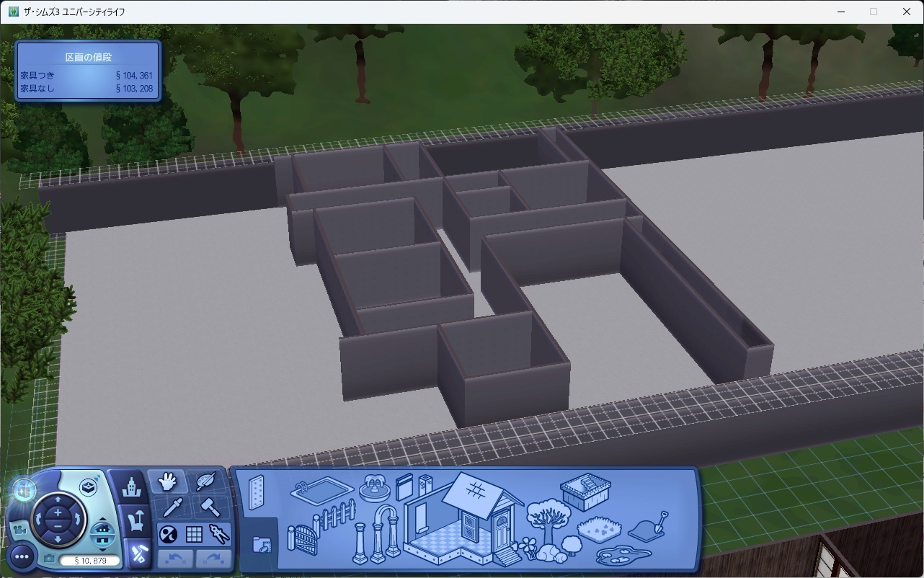
Task: Tilt camera using the up arrow
Action: click(x=58, y=499)
